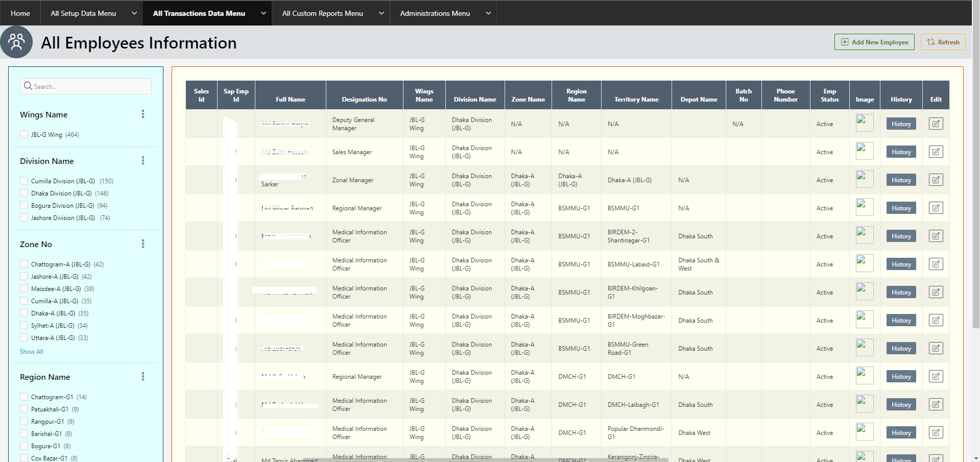Open image of DMCH-Lalbagh-G1 row

[865, 404]
